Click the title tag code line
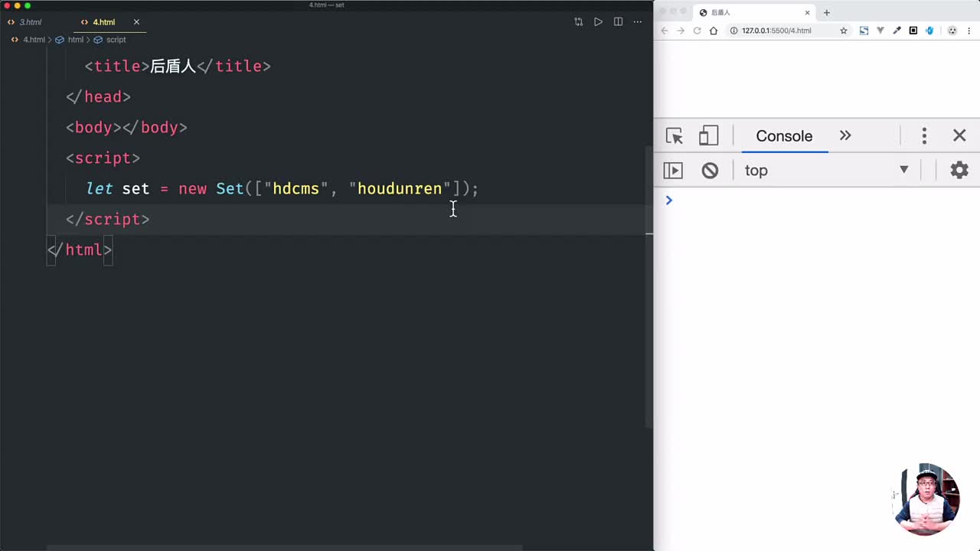Screen dimensions: 980x551 point(178,66)
